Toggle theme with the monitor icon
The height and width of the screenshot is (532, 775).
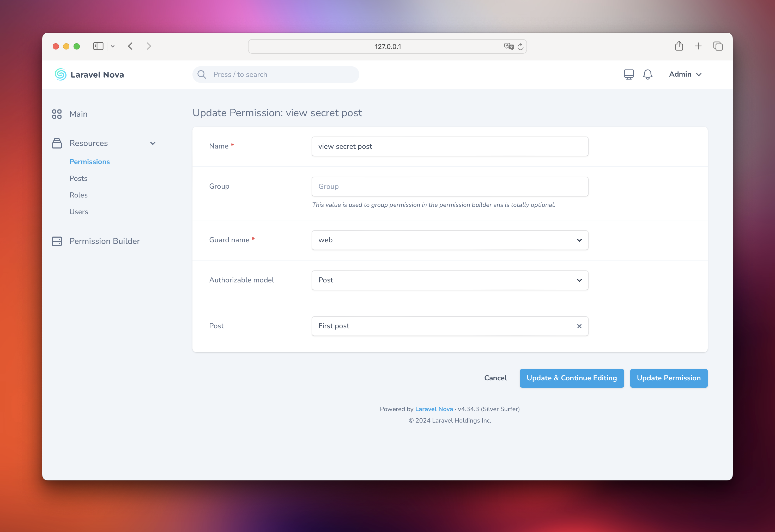coord(628,74)
